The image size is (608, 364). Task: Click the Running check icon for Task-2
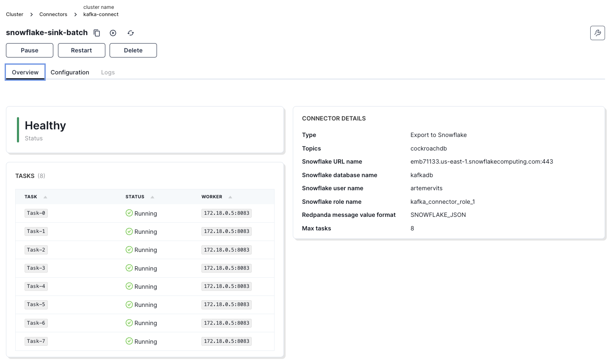click(x=129, y=249)
